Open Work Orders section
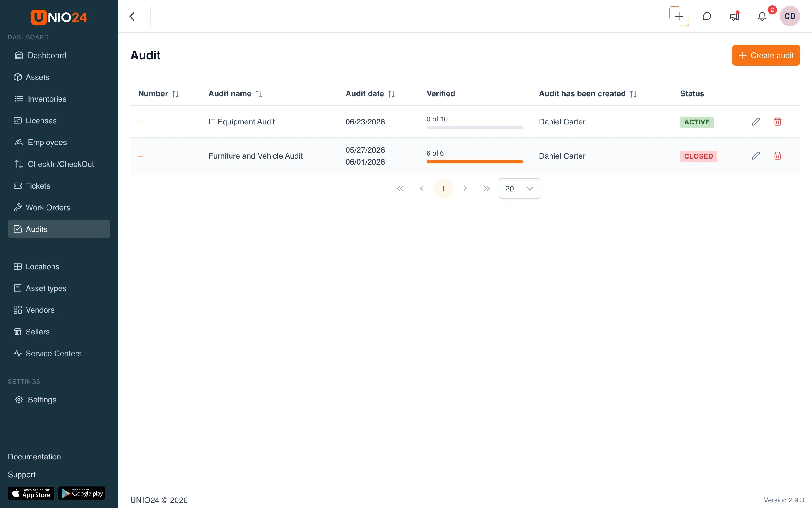Screen dimensions: 812x508 click(59, 208)
